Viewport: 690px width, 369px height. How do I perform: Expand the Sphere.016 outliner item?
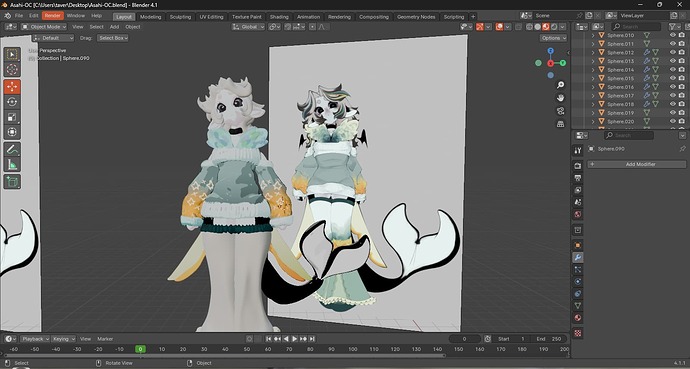[x=593, y=87]
